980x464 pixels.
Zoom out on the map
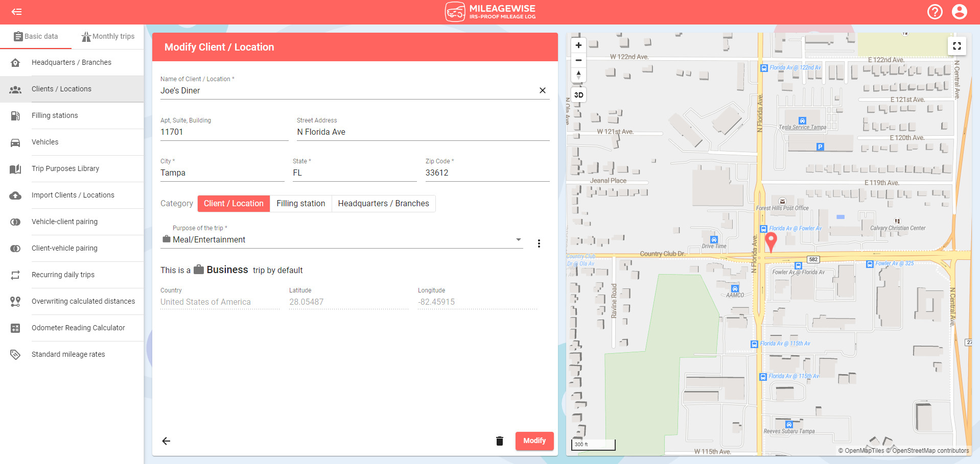pyautogui.click(x=578, y=60)
